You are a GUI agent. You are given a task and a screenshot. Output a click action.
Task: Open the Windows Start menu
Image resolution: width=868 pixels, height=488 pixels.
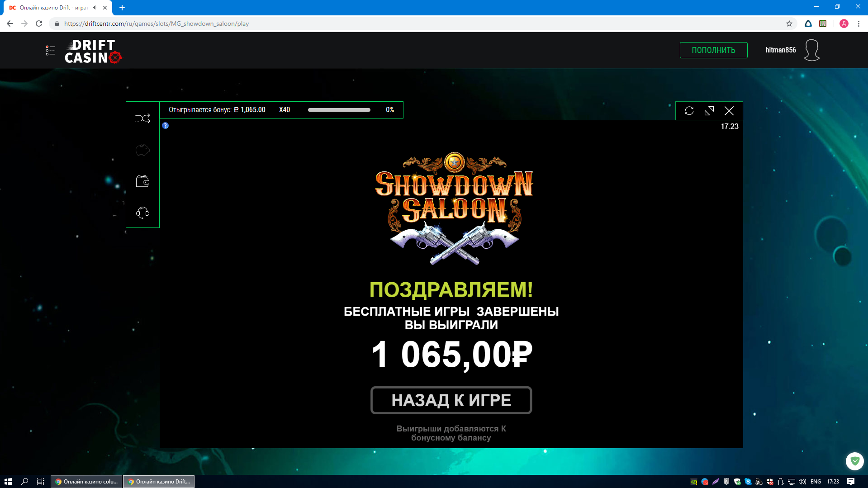click(8, 482)
